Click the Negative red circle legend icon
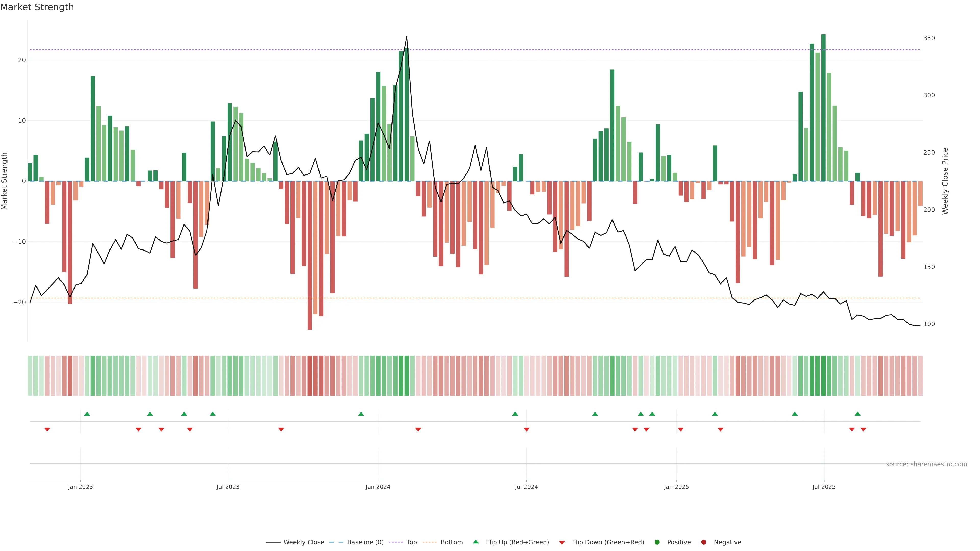 (703, 542)
